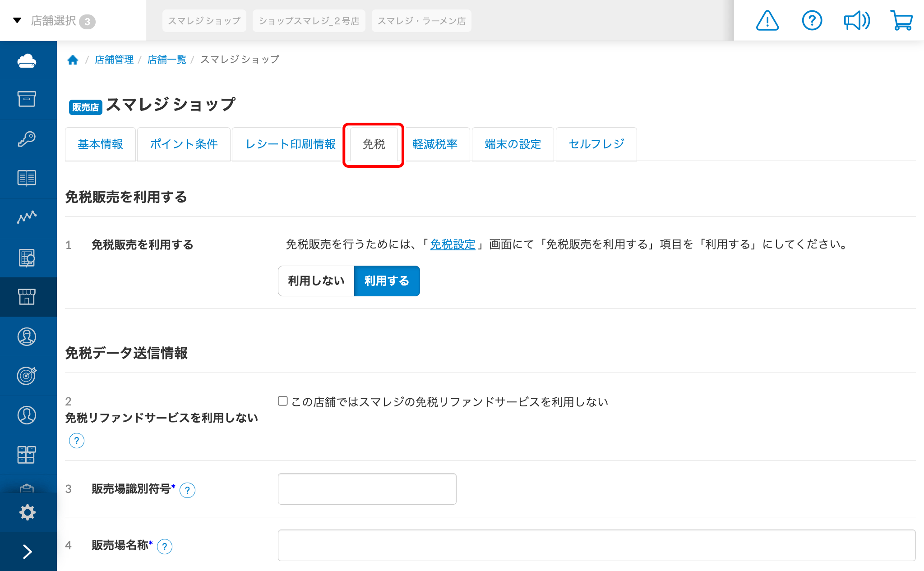Open the 店舗一覧 breadcrumb link

pos(167,60)
